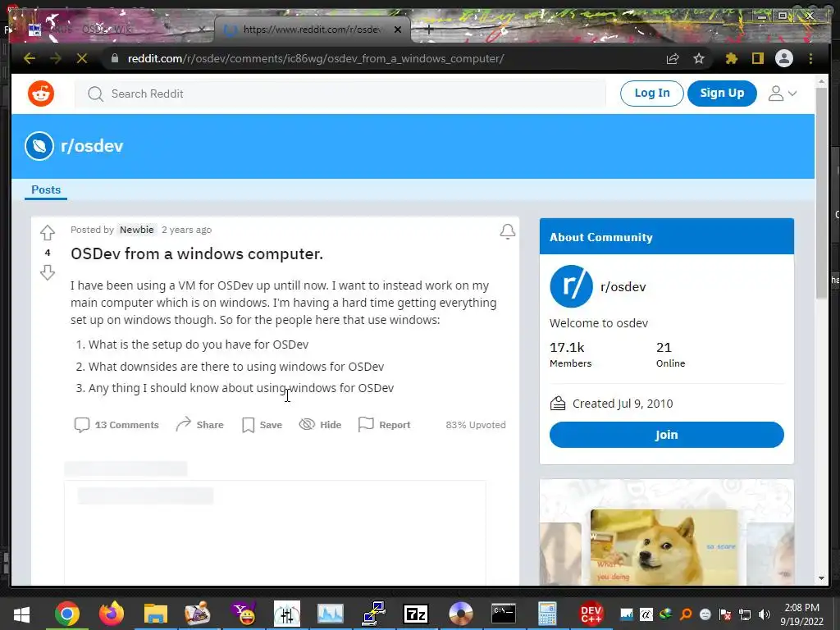
Task: Open the share this page icon in the address bar
Action: click(673, 58)
